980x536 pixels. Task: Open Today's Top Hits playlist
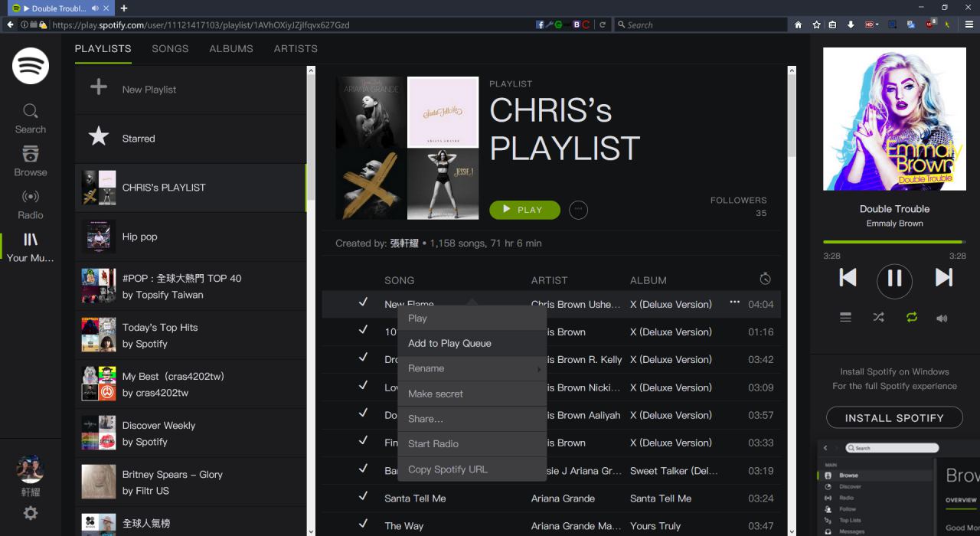click(191, 335)
